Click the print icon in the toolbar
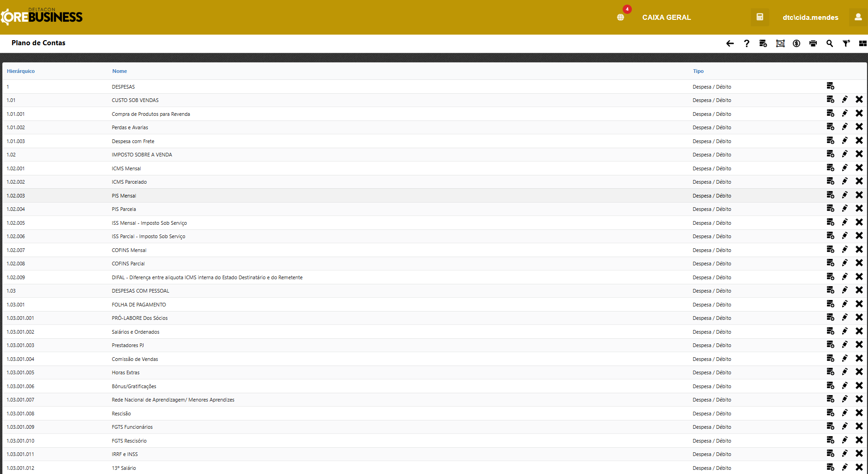Viewport: 868px width, 474px height. pyautogui.click(x=813, y=43)
